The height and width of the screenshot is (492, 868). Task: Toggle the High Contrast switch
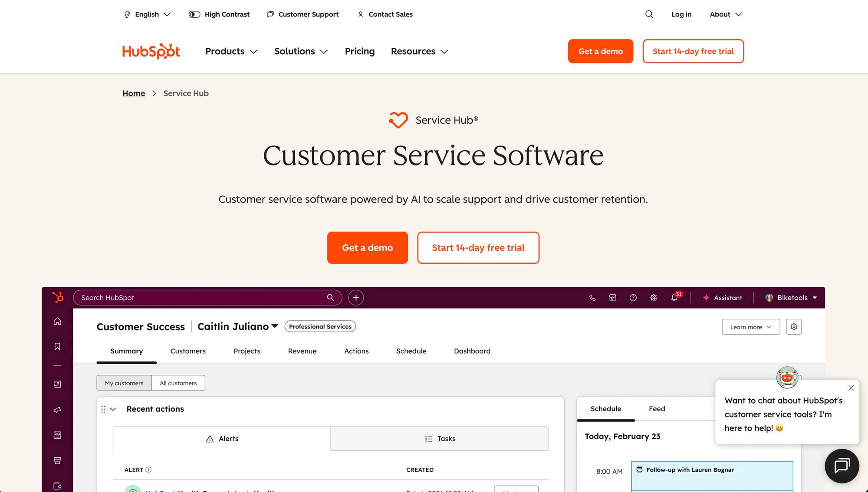tap(194, 14)
